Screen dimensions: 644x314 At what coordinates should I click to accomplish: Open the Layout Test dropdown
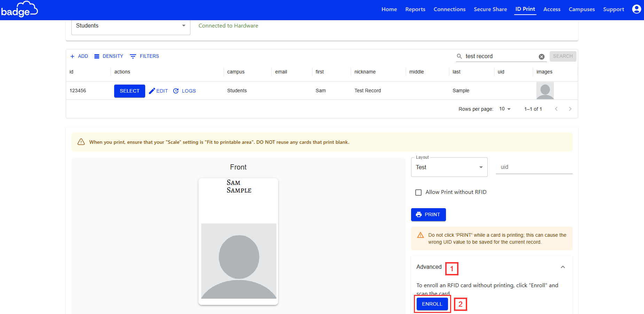tap(449, 167)
